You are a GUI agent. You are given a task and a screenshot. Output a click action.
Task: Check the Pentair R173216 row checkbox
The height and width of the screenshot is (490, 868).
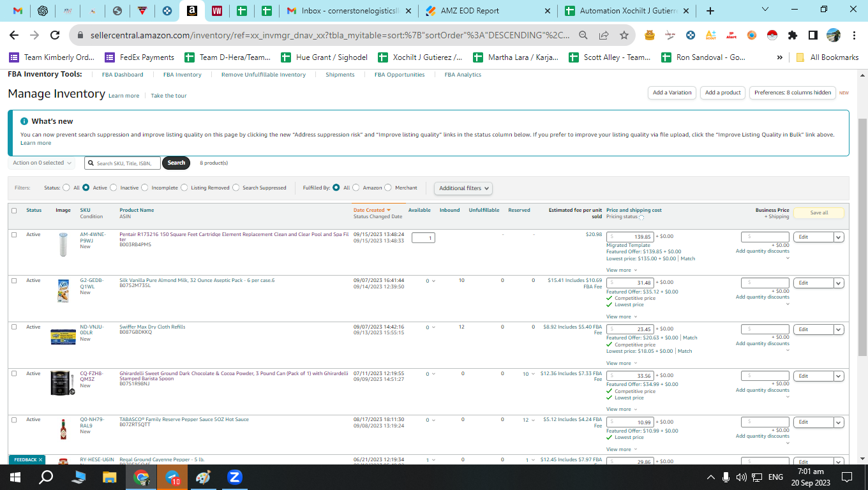(x=14, y=235)
